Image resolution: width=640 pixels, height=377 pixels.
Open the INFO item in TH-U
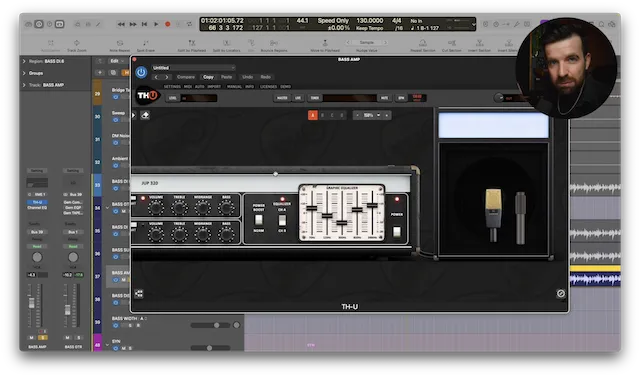(249, 86)
